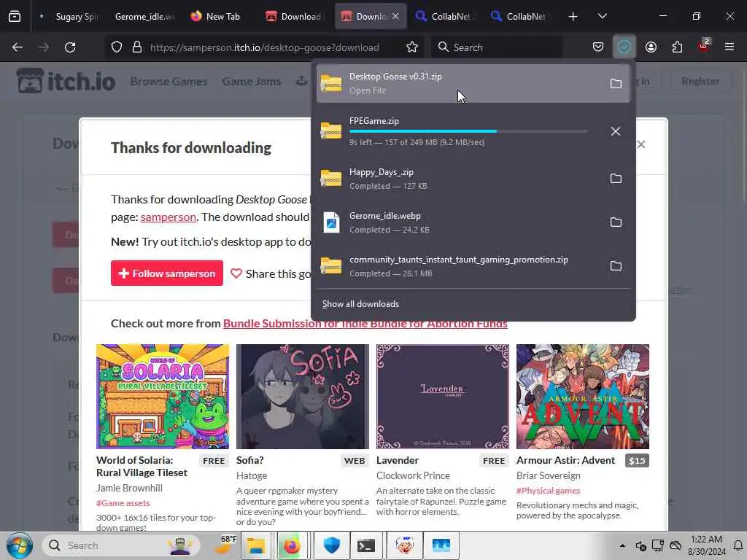This screenshot has width=747, height=560.
Task: Show Happy_Days_.zip in folder
Action: pos(616,179)
